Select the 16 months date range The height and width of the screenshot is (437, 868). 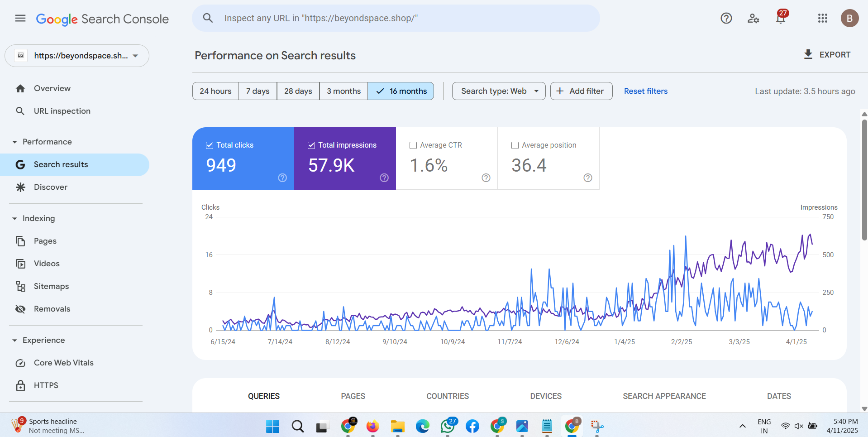[401, 91]
